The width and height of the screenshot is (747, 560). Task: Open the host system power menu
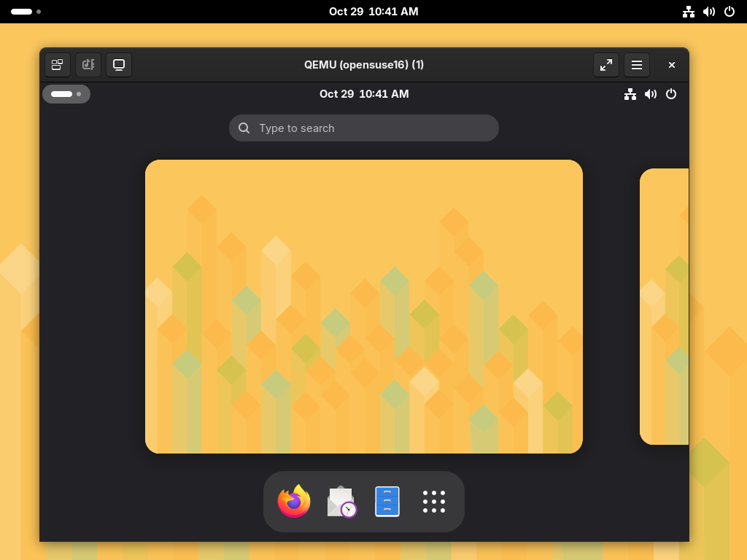pyautogui.click(x=729, y=12)
